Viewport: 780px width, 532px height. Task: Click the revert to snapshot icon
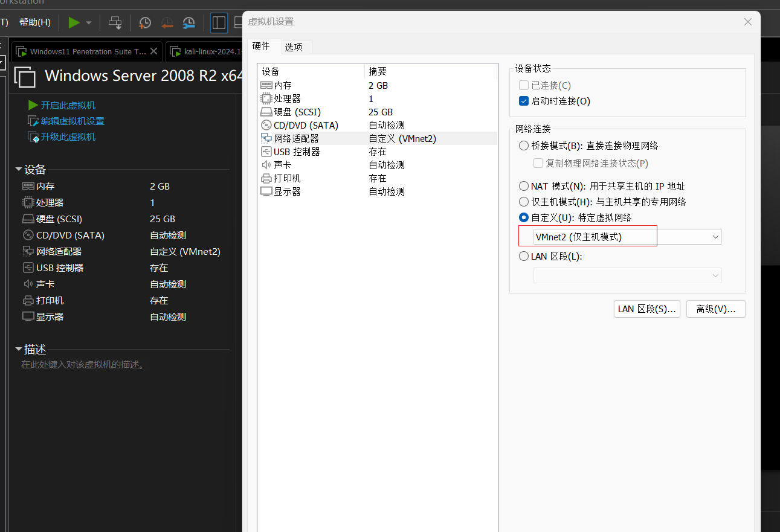(x=167, y=23)
